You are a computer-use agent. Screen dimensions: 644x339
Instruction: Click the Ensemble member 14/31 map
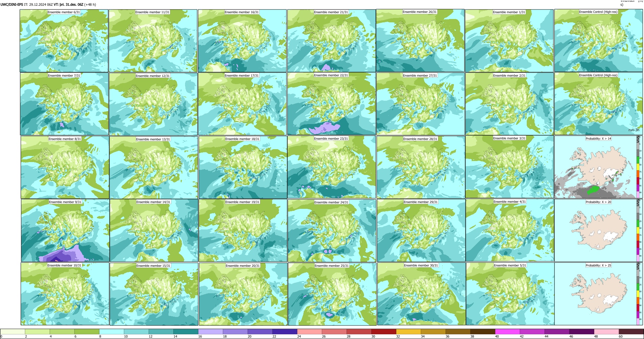tap(154, 230)
